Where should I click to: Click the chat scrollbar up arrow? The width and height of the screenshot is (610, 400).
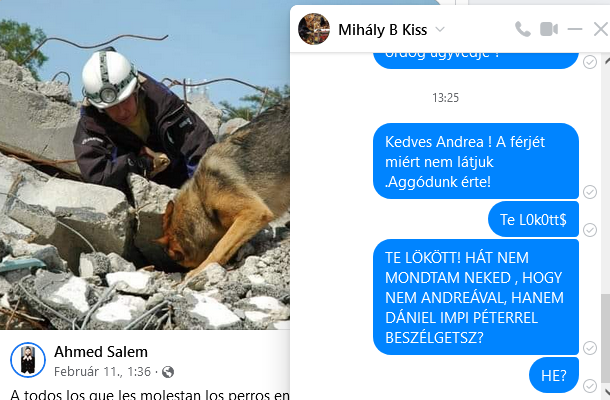coord(607,61)
